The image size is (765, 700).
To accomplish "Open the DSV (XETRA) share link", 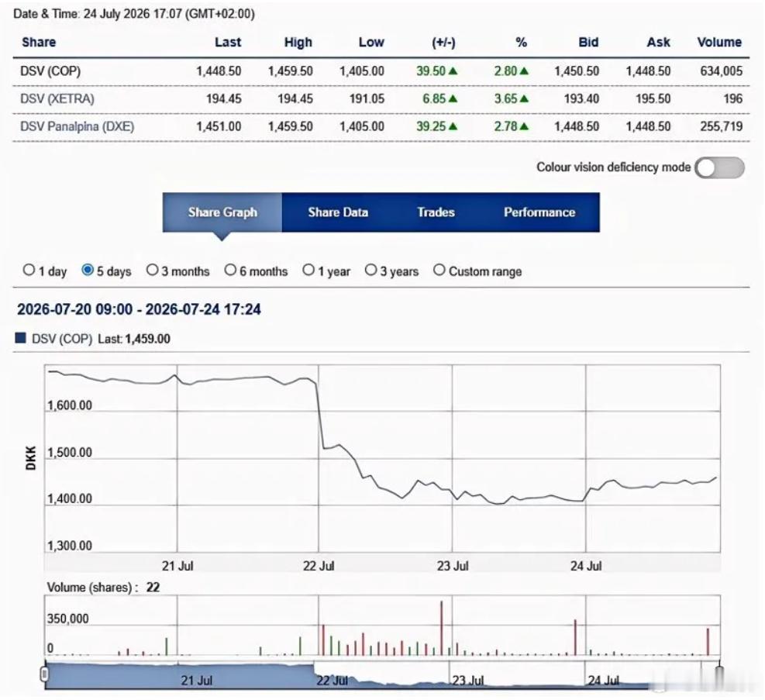I will pos(57,99).
